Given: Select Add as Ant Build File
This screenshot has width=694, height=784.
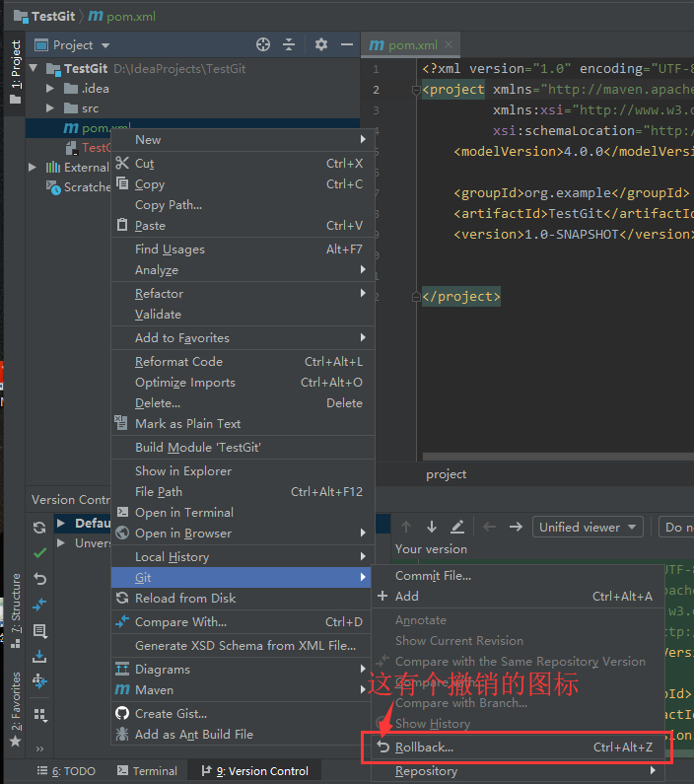Looking at the screenshot, I should 243,734.
